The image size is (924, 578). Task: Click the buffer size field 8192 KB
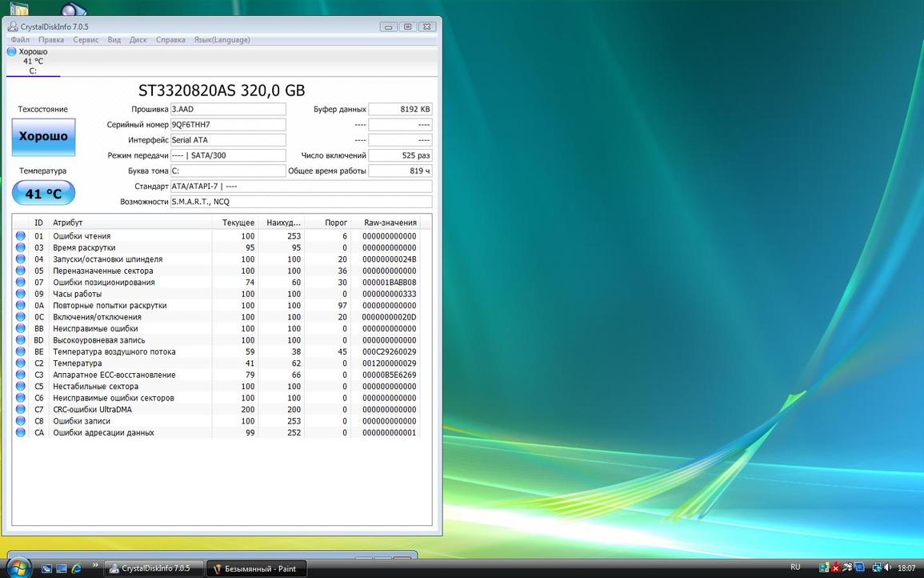click(x=400, y=109)
